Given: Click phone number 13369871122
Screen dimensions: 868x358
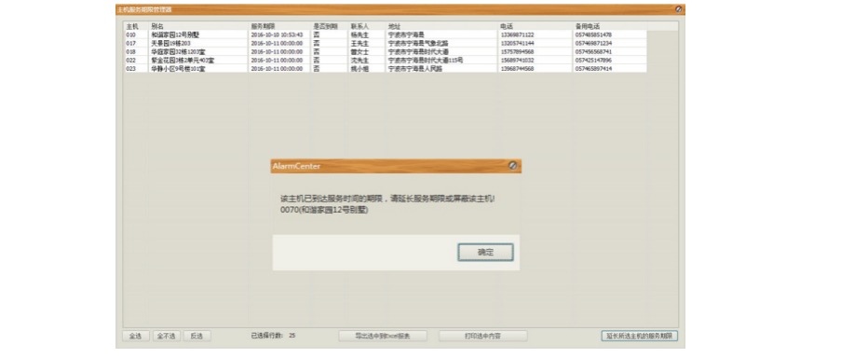Looking at the screenshot, I should click(517, 34).
